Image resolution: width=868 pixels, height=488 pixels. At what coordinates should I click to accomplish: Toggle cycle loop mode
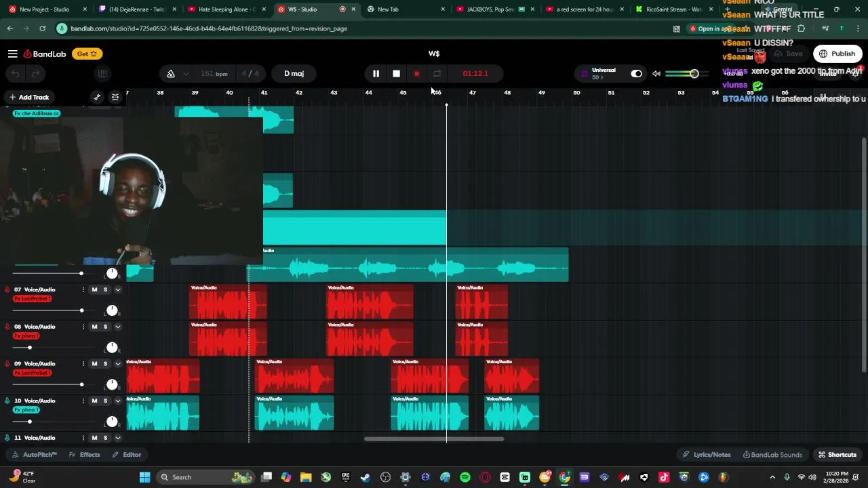[437, 73]
